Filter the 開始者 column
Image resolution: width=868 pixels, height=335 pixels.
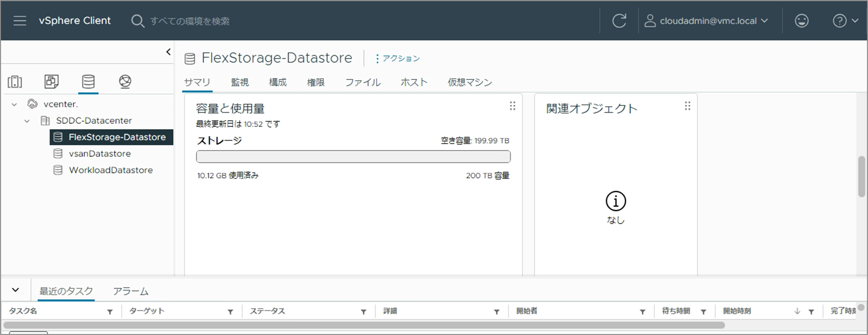pyautogui.click(x=643, y=312)
